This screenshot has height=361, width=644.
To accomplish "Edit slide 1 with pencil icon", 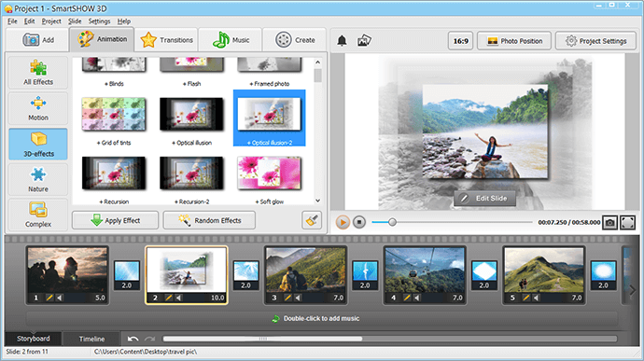I will pos(49,298).
